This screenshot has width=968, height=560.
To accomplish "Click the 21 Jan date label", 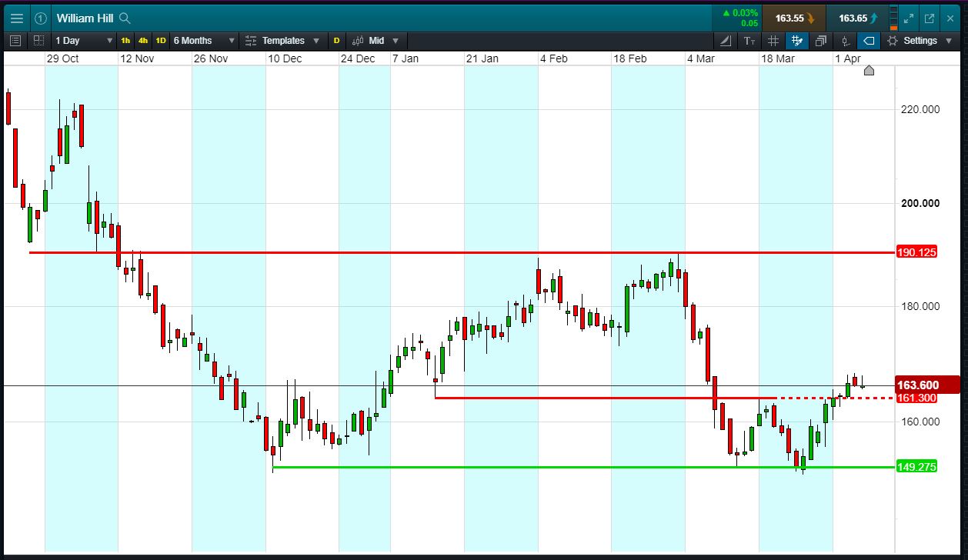I will coord(482,58).
